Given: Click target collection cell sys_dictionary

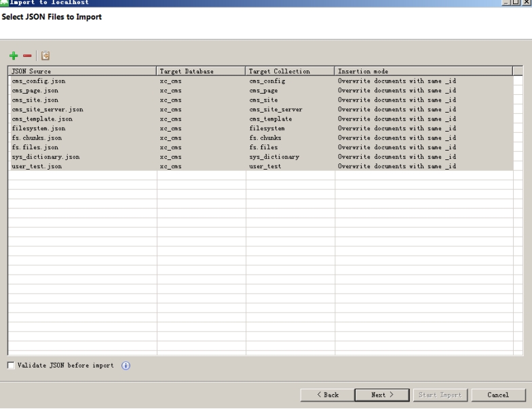Looking at the screenshot, I should coord(290,157).
